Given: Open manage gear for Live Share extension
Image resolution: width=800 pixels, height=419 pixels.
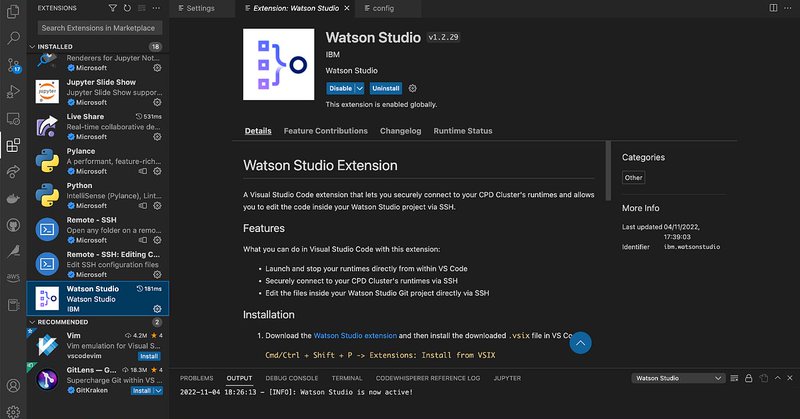Looking at the screenshot, I should coord(157,137).
